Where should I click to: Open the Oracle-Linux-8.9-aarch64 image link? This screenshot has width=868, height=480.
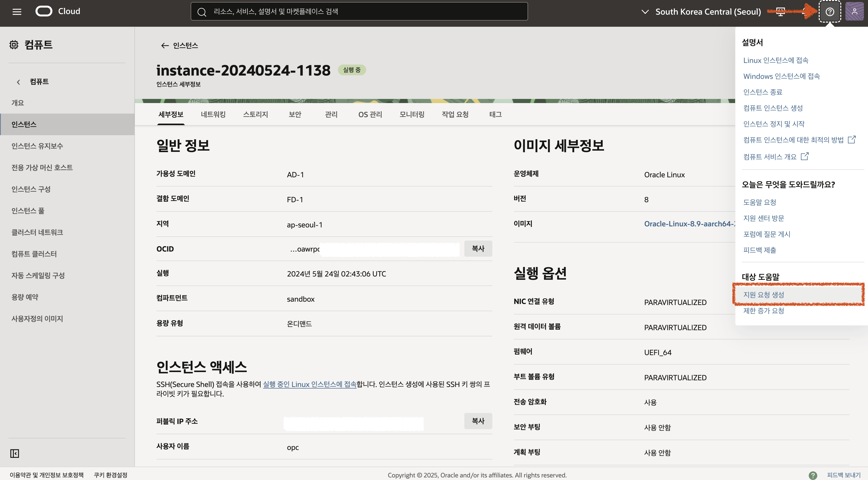point(689,224)
